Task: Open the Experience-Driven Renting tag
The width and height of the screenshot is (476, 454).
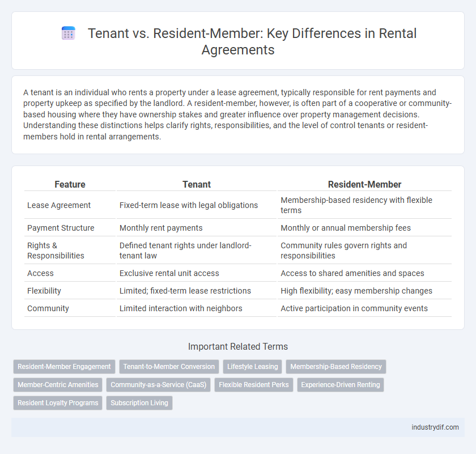Action: tap(341, 385)
